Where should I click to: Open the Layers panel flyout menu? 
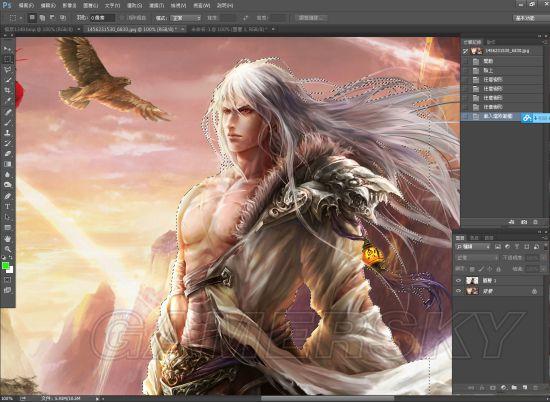point(544,237)
